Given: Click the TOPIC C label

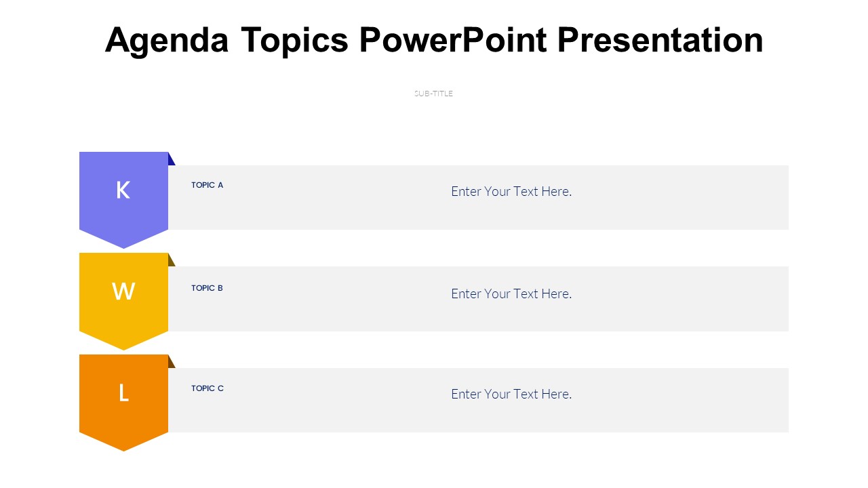Looking at the screenshot, I should 207,388.
